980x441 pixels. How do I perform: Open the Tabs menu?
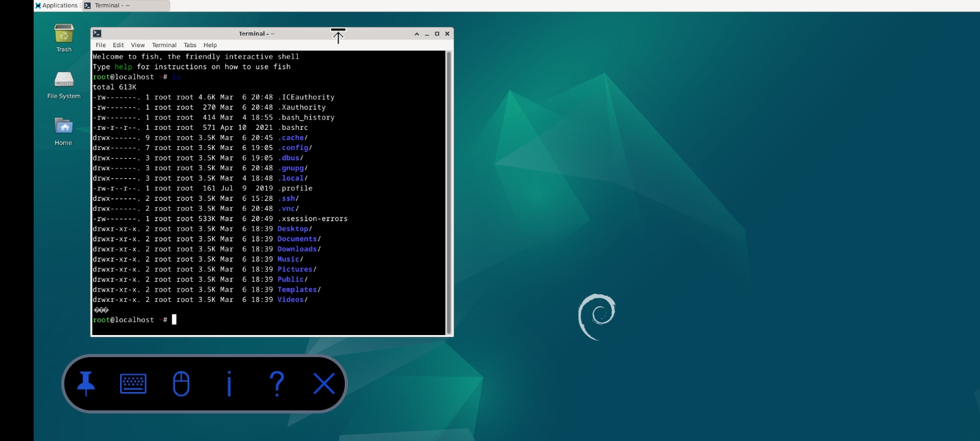point(190,45)
